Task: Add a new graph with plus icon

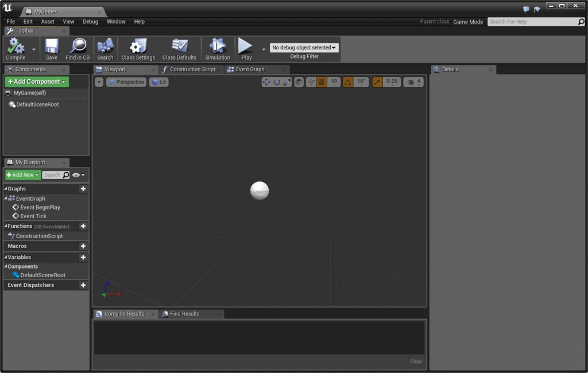Action: click(83, 189)
